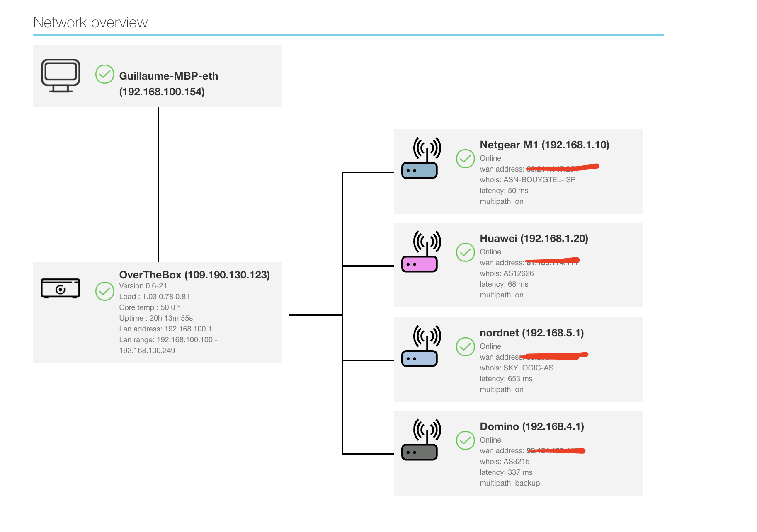Click the Domino online status checkmark

[466, 440]
